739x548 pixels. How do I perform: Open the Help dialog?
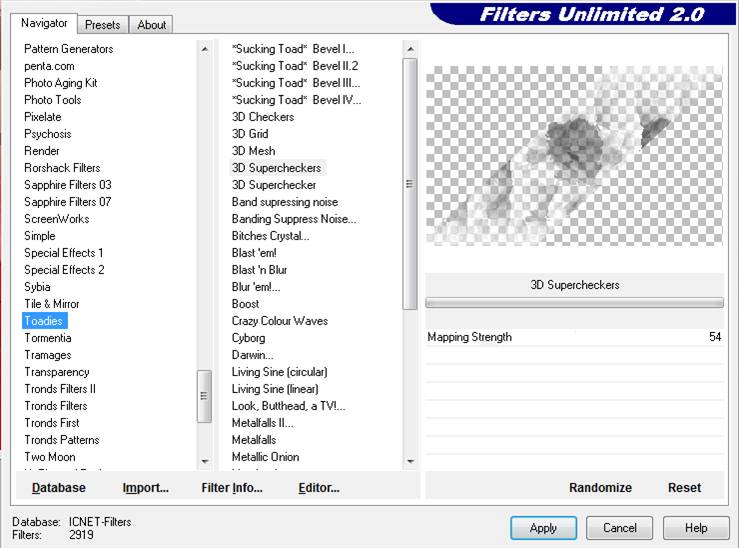(x=696, y=528)
